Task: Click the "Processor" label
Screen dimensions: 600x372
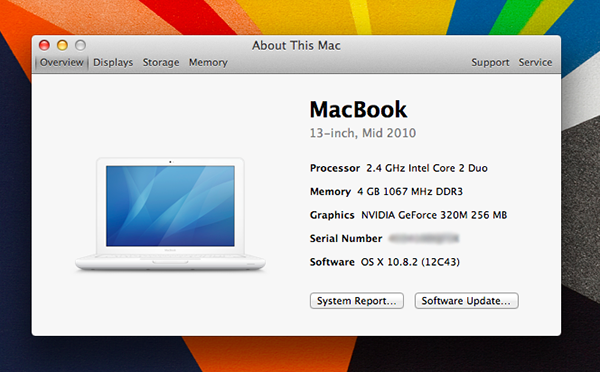Action: [335, 168]
